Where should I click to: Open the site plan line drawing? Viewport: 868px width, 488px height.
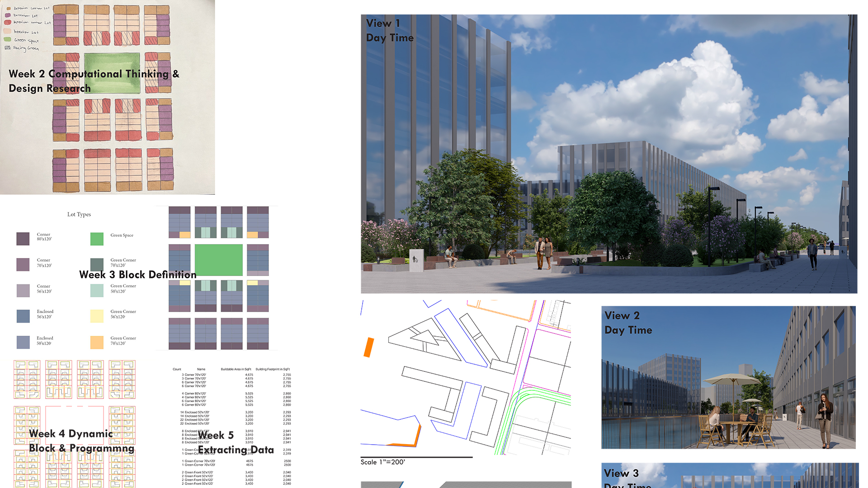point(466,377)
